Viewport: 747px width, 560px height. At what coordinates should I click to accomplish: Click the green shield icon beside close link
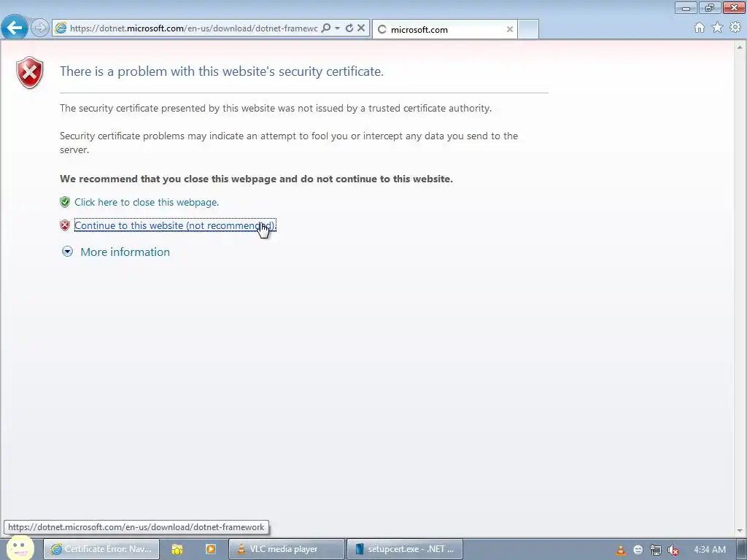pyautogui.click(x=65, y=202)
